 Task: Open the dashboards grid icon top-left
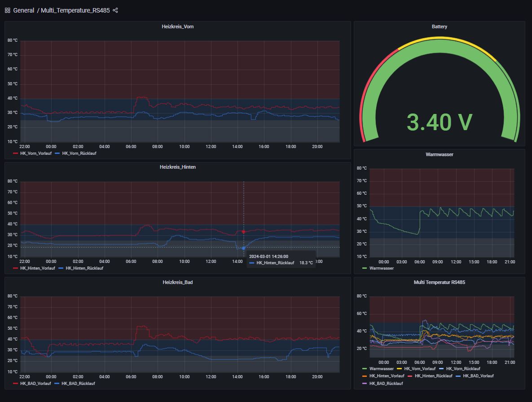[6, 10]
